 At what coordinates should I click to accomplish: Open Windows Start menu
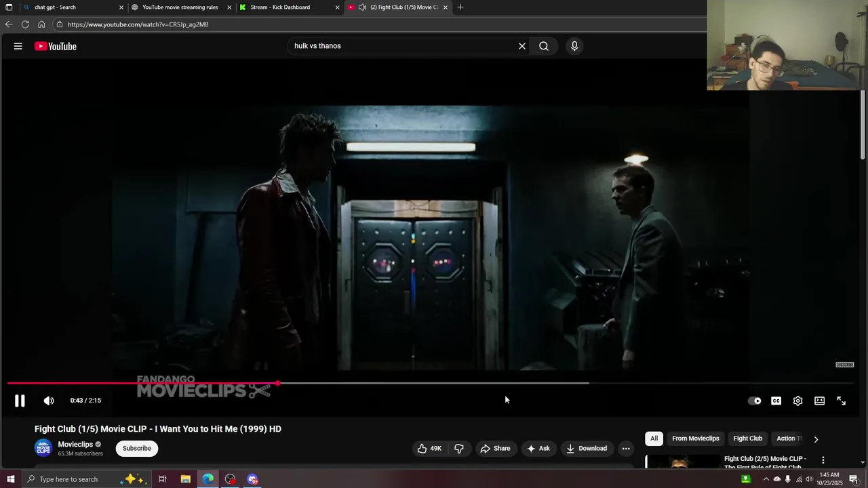[10, 479]
